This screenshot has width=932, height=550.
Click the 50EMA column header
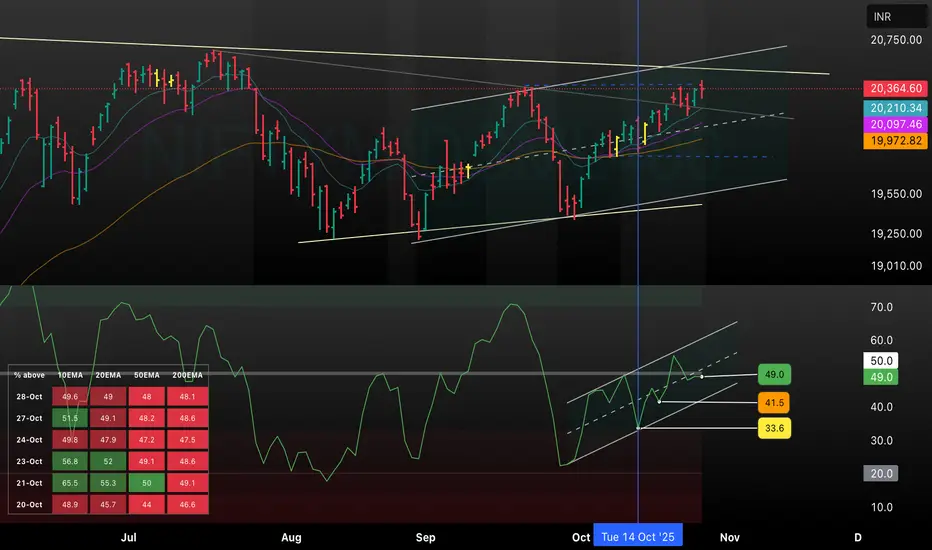147,375
